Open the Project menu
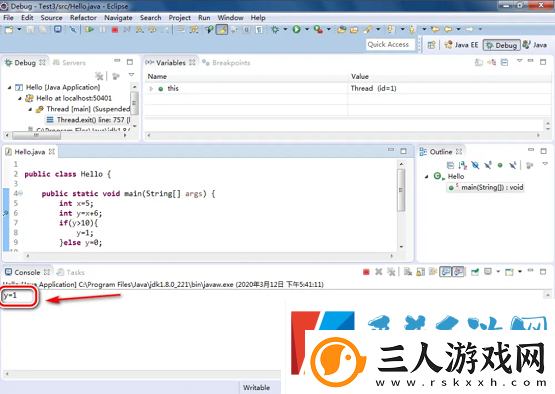This screenshot has height=394, width=555. point(179,18)
